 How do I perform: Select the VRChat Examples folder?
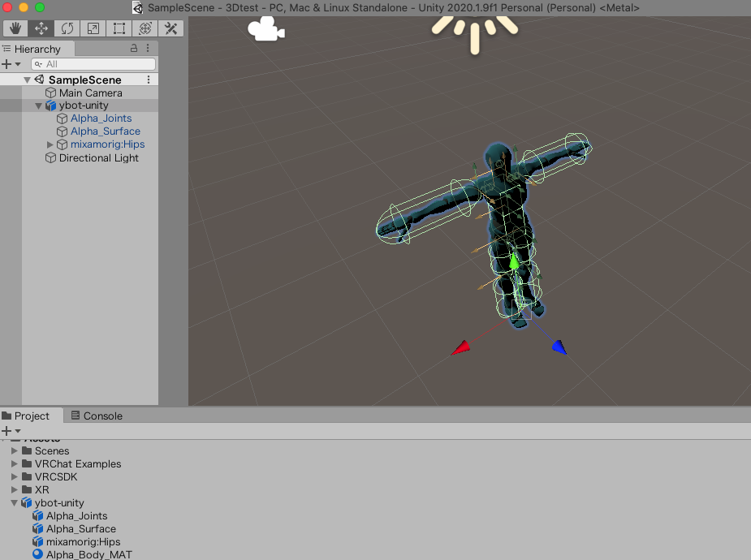[78, 463]
